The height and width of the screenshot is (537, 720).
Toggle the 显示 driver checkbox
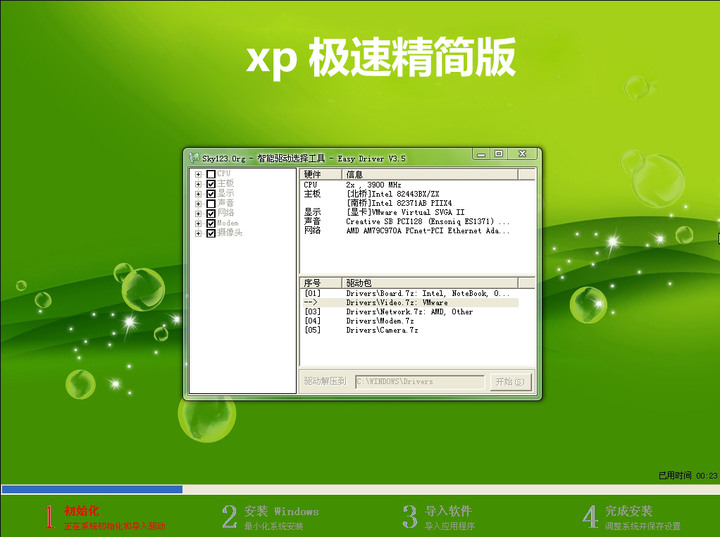point(211,194)
